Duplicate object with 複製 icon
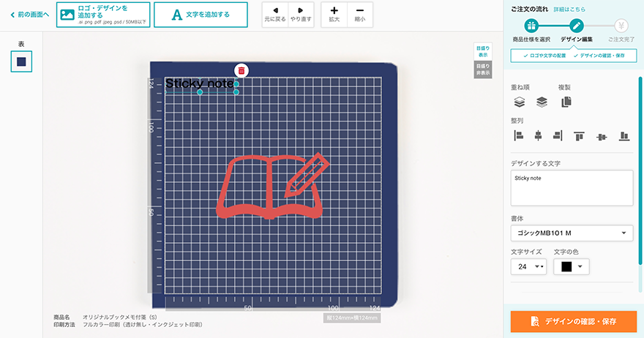644x338 pixels. [x=566, y=102]
